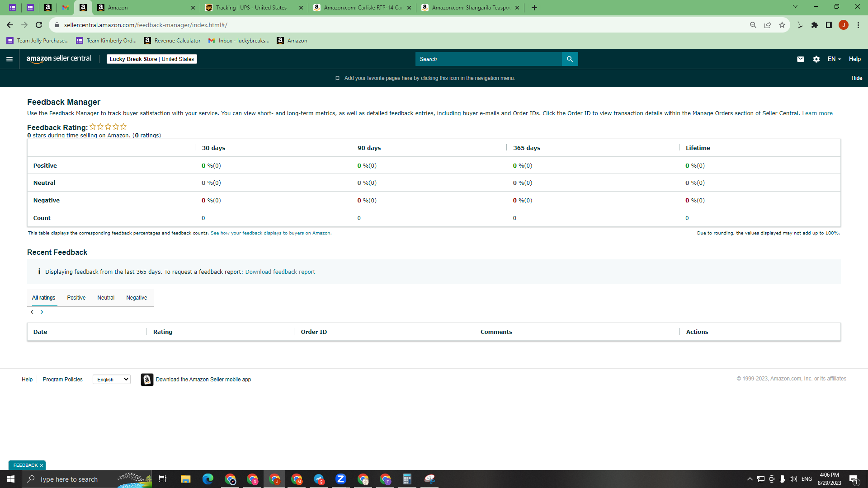Open the EN language dropdown in header
The height and width of the screenshot is (488, 868).
pyautogui.click(x=834, y=59)
